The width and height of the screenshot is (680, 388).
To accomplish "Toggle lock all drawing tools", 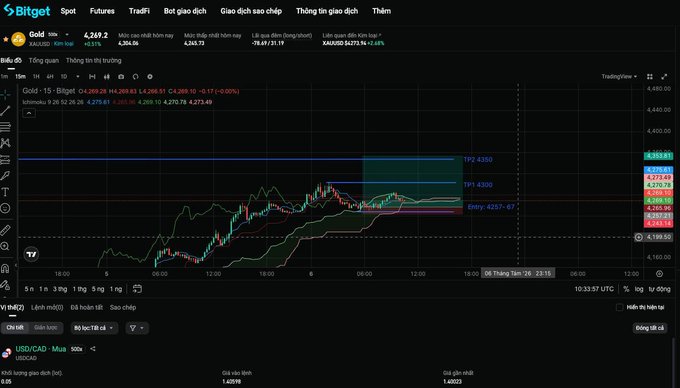I will tap(5, 285).
